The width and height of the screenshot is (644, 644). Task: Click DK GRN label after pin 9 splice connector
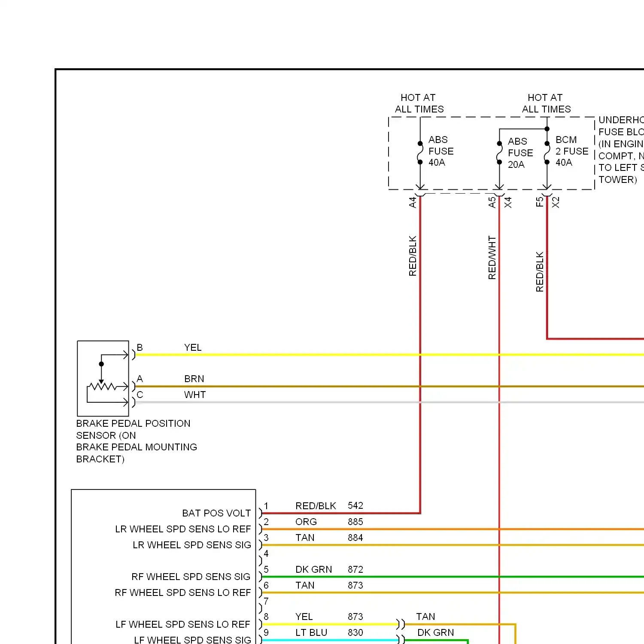coord(435,632)
